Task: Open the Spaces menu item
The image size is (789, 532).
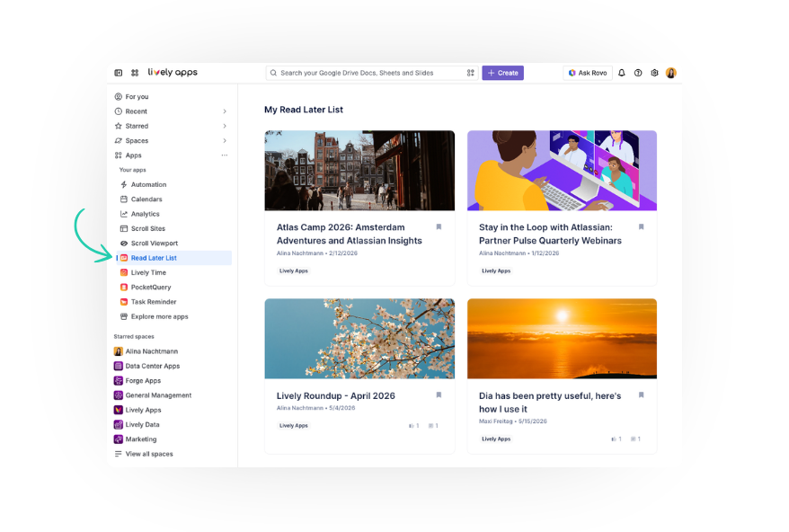Action: tap(137, 140)
